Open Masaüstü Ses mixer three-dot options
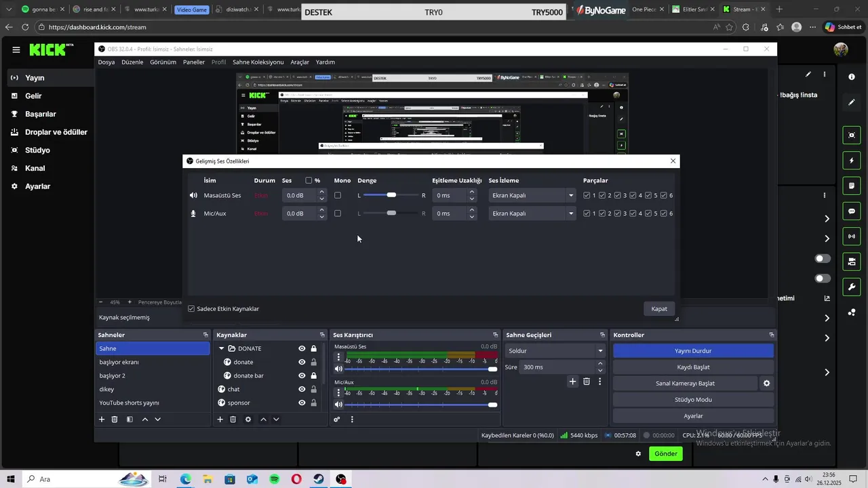This screenshot has height=488, width=868. 339,357
